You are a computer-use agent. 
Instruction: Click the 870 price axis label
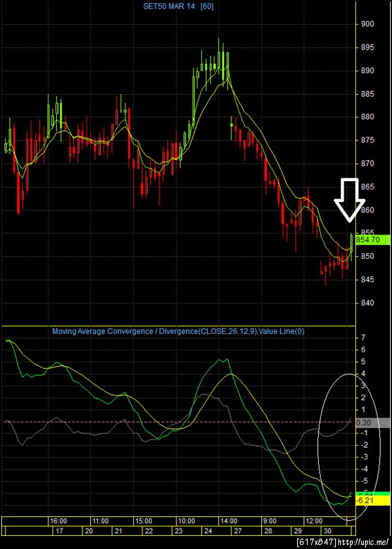pos(367,163)
